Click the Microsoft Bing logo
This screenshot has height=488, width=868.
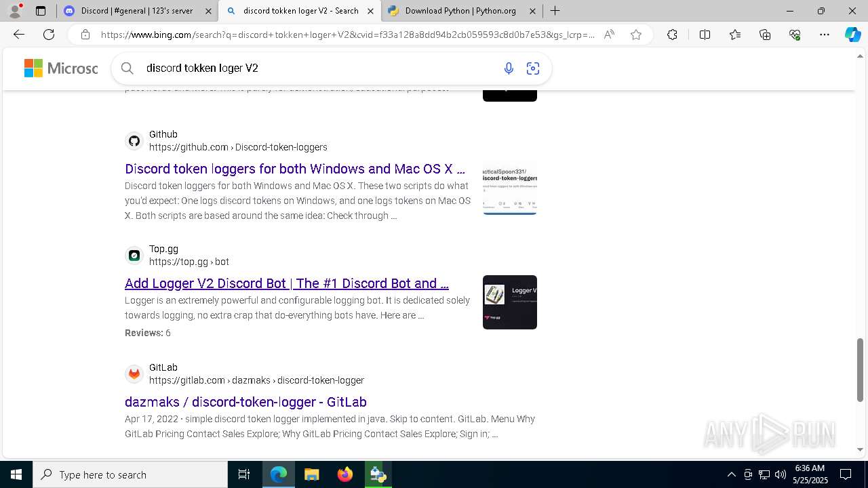[x=61, y=68]
